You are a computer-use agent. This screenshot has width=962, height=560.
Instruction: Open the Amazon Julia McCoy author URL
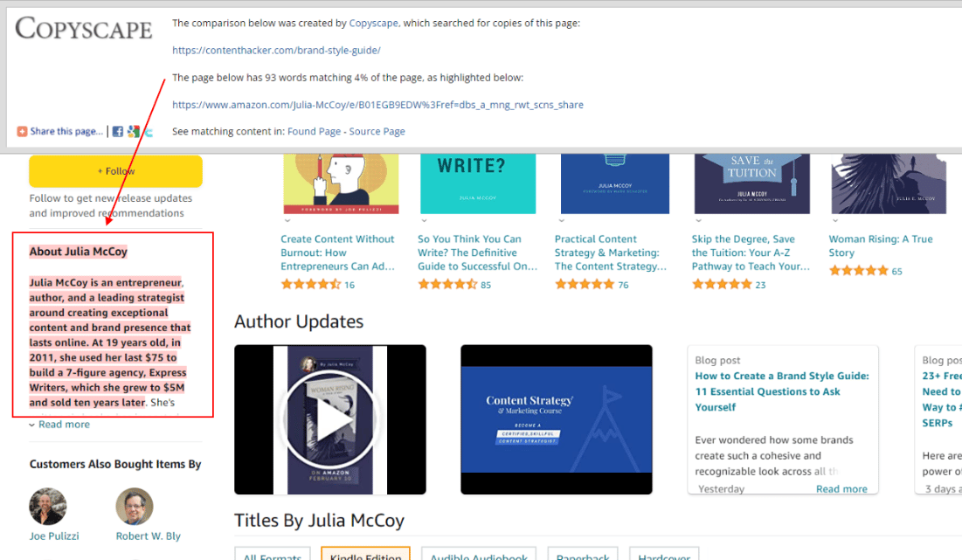(378, 105)
